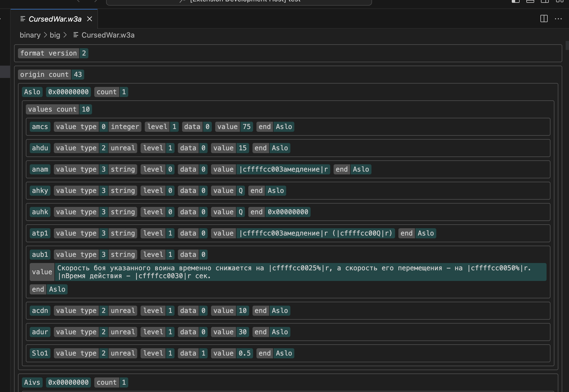569x392 pixels.
Task: Select value Q in auhk row
Action: click(x=240, y=212)
